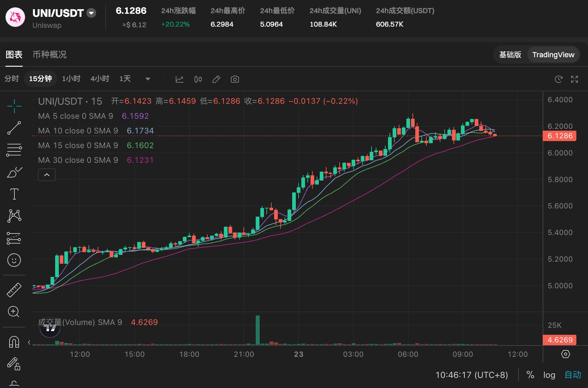Click the Uniswap unicorn logo

click(15, 17)
